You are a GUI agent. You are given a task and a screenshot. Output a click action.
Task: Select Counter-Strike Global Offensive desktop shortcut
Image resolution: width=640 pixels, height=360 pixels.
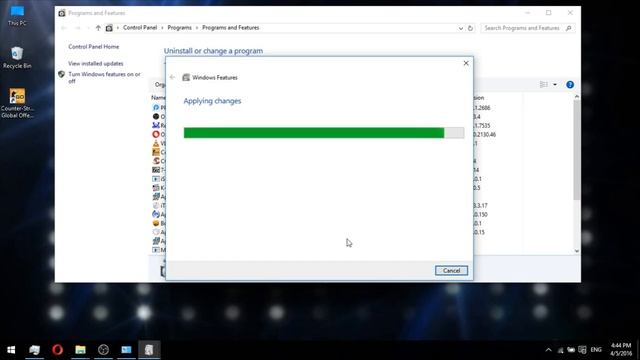(x=17, y=104)
